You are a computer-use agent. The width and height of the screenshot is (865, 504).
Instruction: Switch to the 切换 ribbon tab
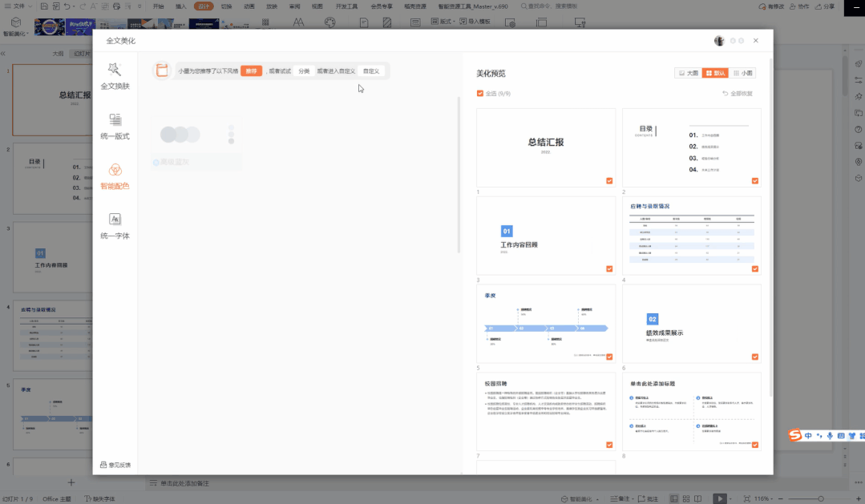click(226, 6)
